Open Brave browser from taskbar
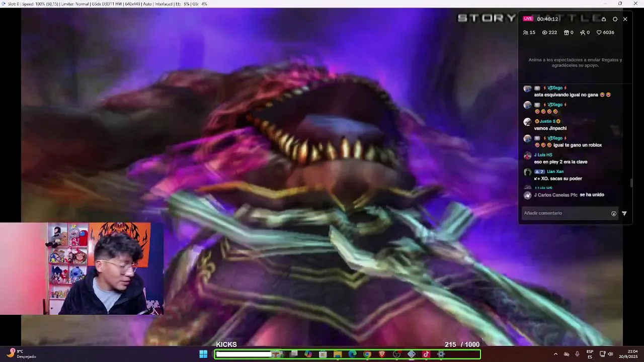The height and width of the screenshot is (362, 644). coord(382,354)
